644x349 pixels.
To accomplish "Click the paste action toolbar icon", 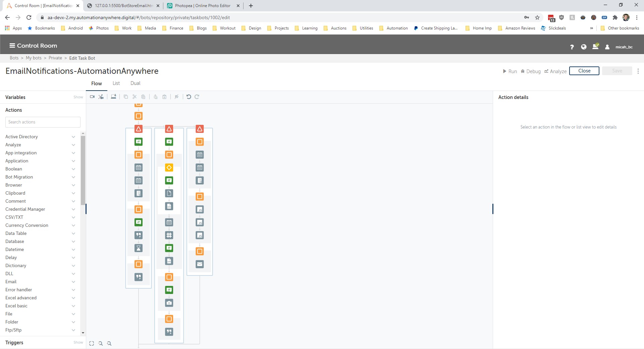I will (143, 97).
